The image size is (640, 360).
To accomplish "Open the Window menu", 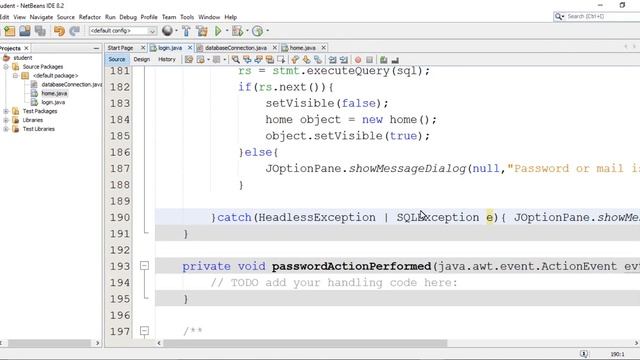I will tap(209, 17).
